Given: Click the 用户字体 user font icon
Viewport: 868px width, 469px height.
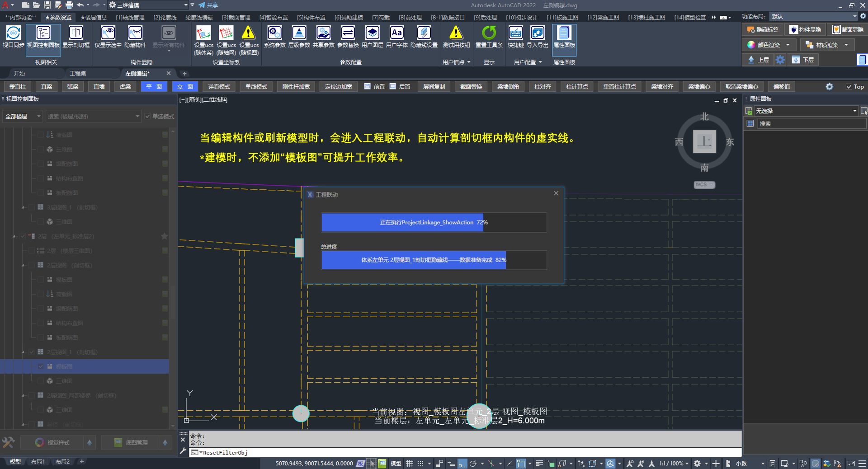Looking at the screenshot, I should pyautogui.click(x=396, y=37).
